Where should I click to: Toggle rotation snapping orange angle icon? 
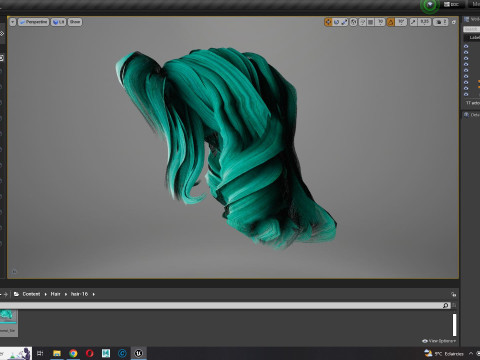(391, 22)
